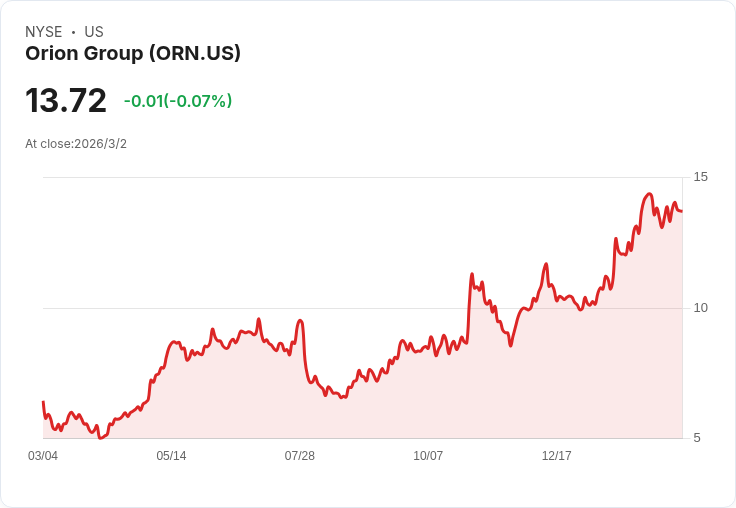Click the sharp price spike after 10/07
Viewport: 736px width, 508px height.
pos(472,274)
